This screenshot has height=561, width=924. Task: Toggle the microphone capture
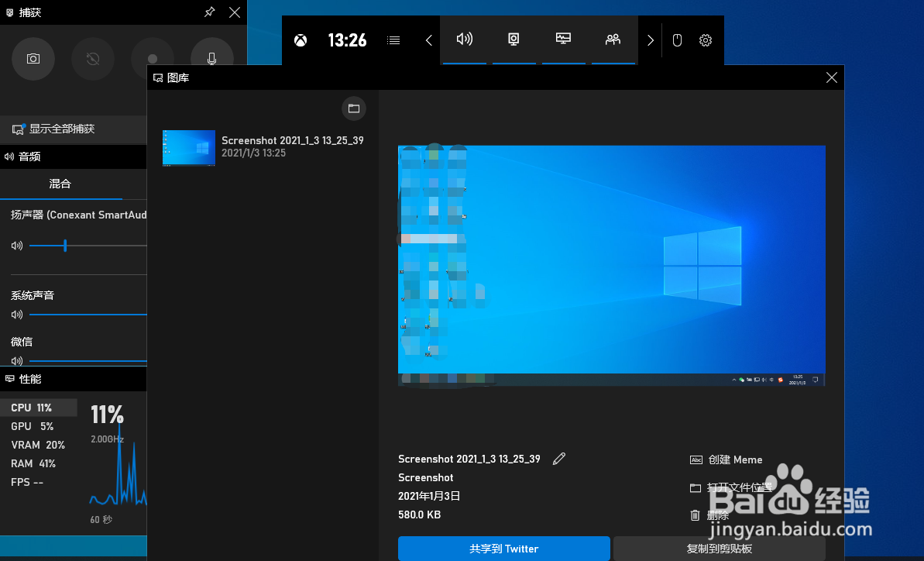coord(211,58)
